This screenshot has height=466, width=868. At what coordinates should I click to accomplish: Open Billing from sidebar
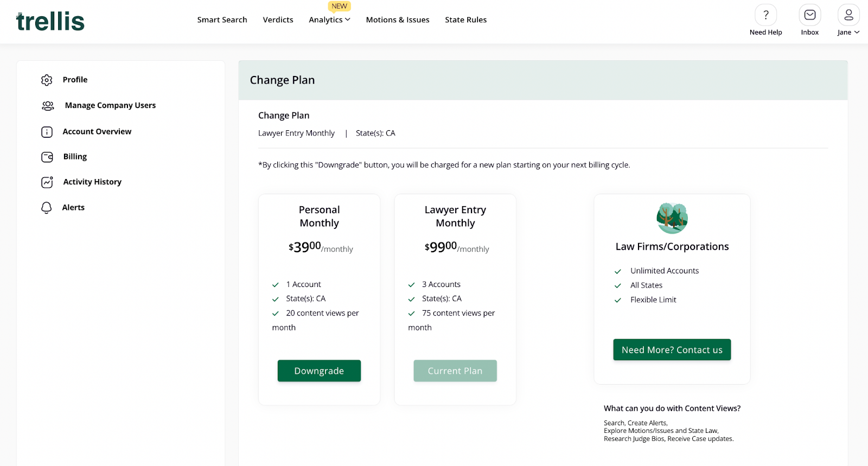pos(75,156)
